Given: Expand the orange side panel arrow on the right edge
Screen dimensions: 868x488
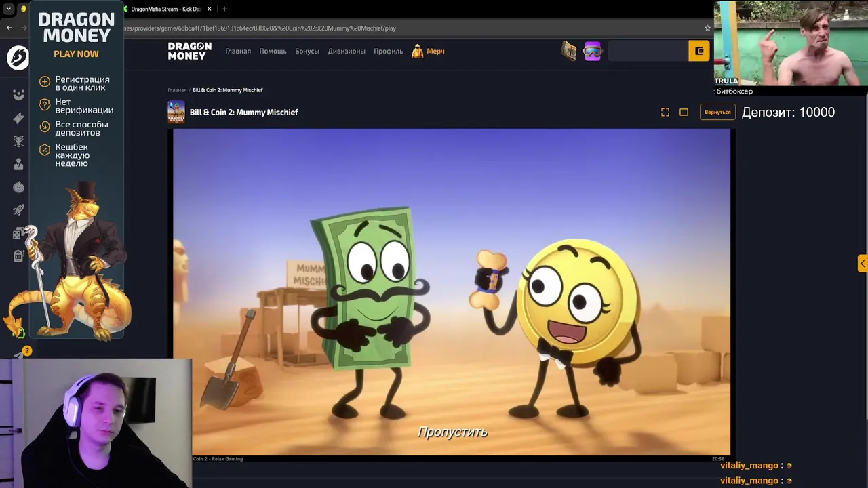Looking at the screenshot, I should pyautogui.click(x=863, y=264).
